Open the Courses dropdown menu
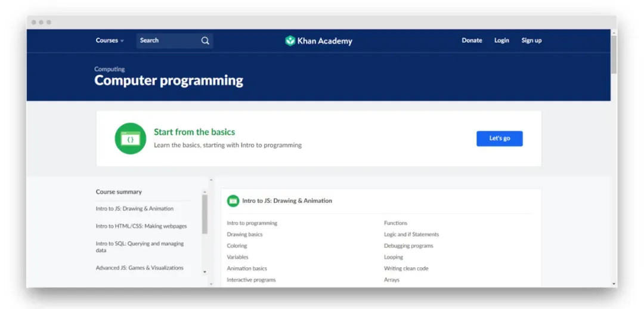Screen dimensions: 644x309 coord(110,41)
